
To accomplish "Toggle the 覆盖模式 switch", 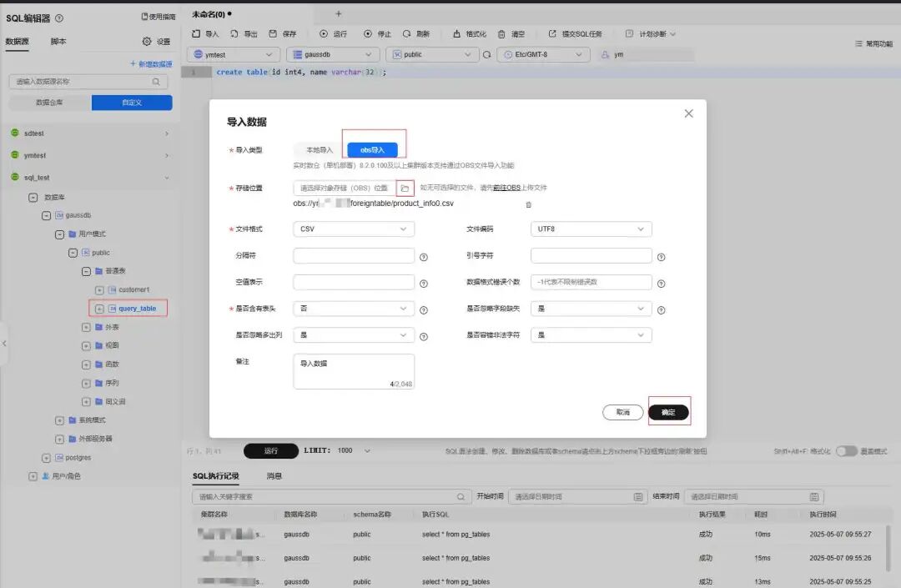I will coord(846,451).
